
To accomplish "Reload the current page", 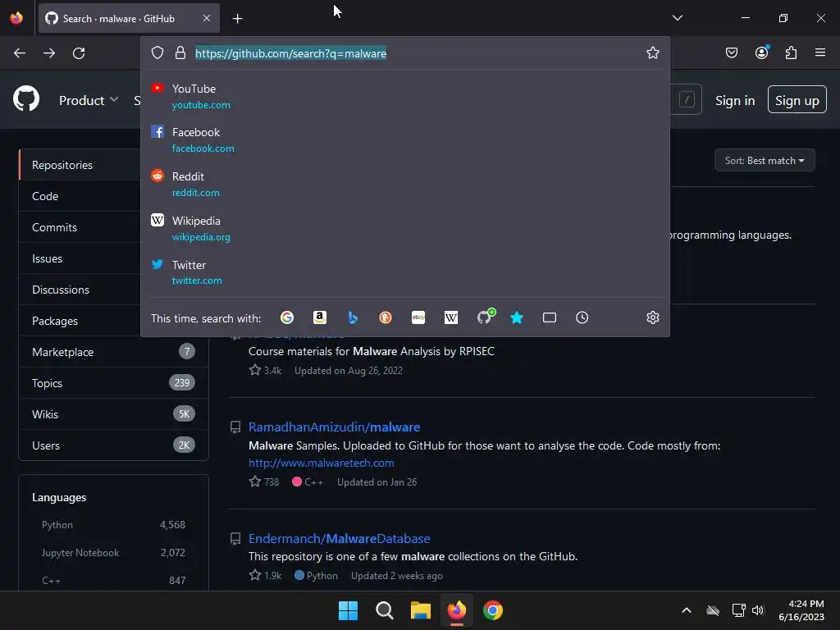I will [79, 53].
